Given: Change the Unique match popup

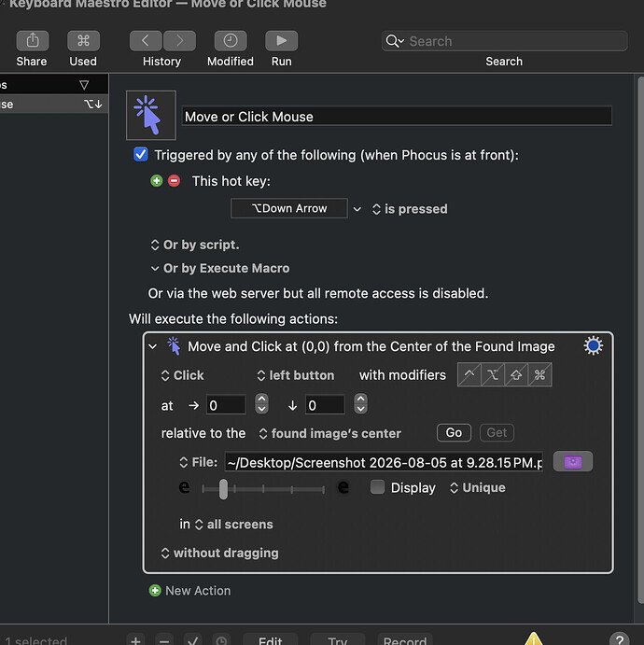Looking at the screenshot, I should pos(478,487).
